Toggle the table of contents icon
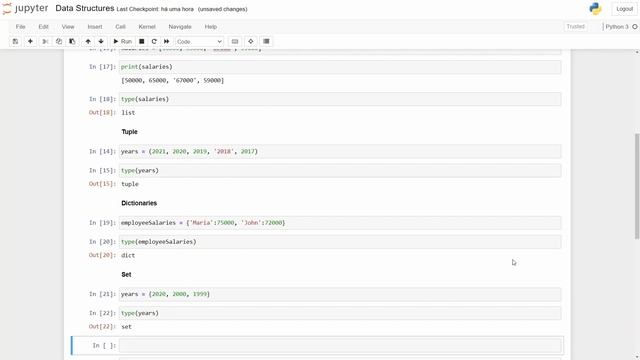The image size is (640, 360). click(x=266, y=41)
